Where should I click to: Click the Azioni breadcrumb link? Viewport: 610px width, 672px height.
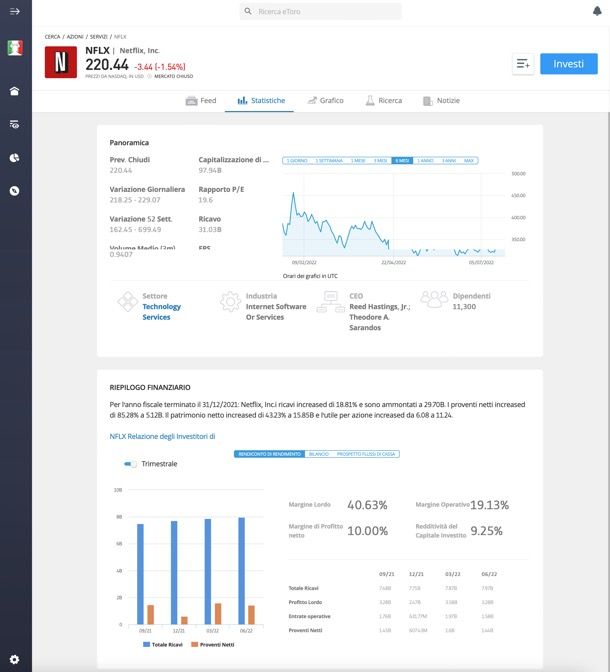click(x=75, y=37)
